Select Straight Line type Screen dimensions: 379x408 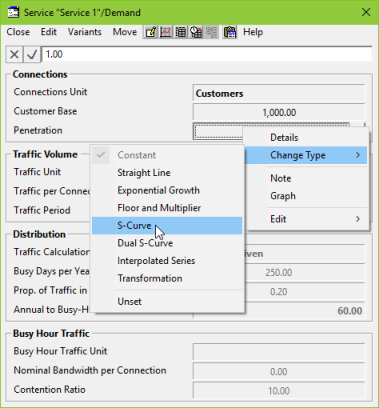tap(167, 173)
